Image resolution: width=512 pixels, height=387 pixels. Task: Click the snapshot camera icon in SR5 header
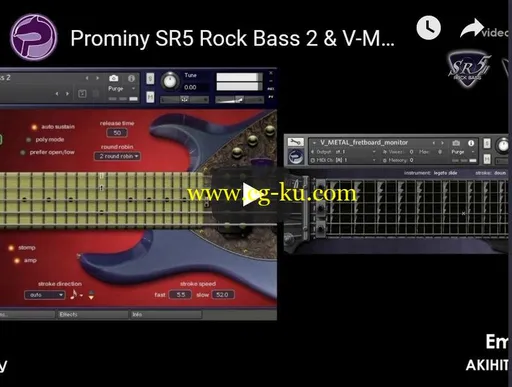(x=114, y=78)
